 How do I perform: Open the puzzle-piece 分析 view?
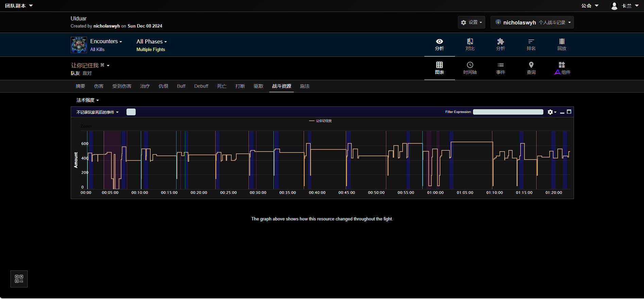[x=501, y=45]
